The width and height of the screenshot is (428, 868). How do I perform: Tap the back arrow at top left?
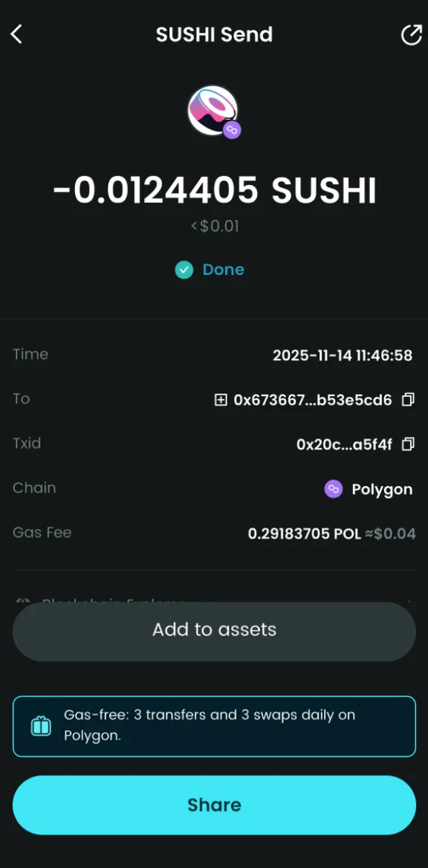(x=16, y=33)
